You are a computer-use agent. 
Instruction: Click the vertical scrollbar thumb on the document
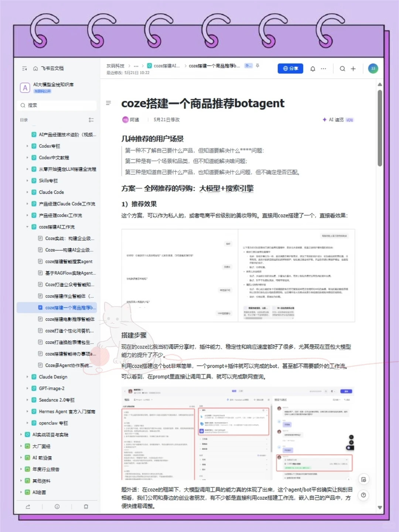coord(380,128)
